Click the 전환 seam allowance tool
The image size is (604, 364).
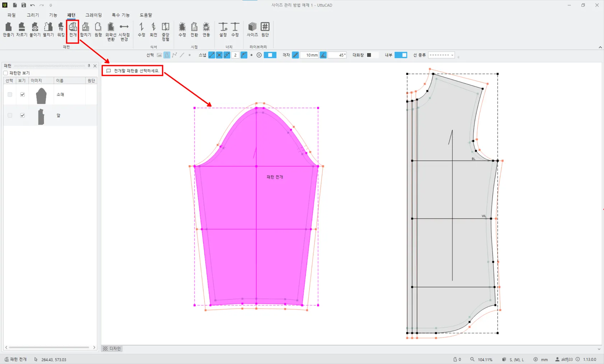pyautogui.click(x=194, y=29)
